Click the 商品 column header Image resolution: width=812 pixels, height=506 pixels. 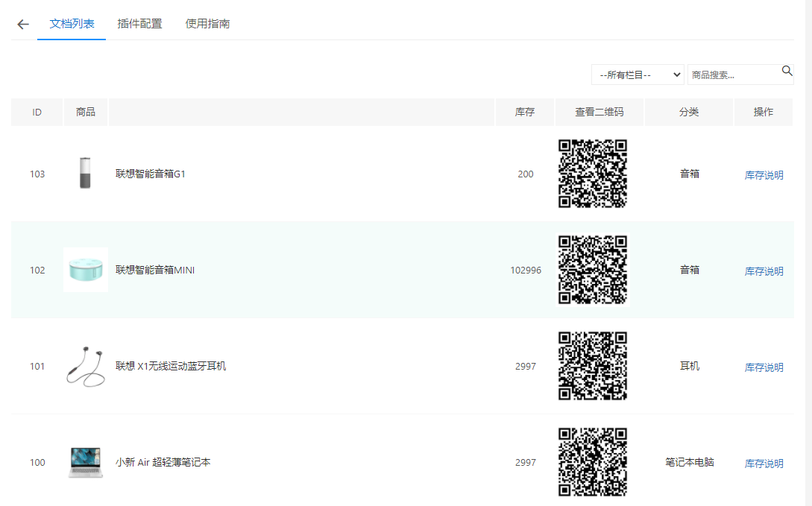[x=86, y=113]
